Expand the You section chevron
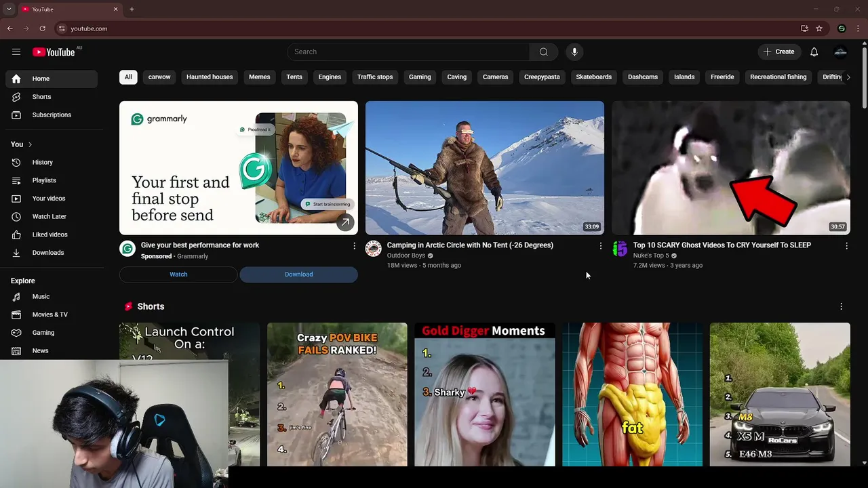This screenshot has height=488, width=868. pos(30,144)
